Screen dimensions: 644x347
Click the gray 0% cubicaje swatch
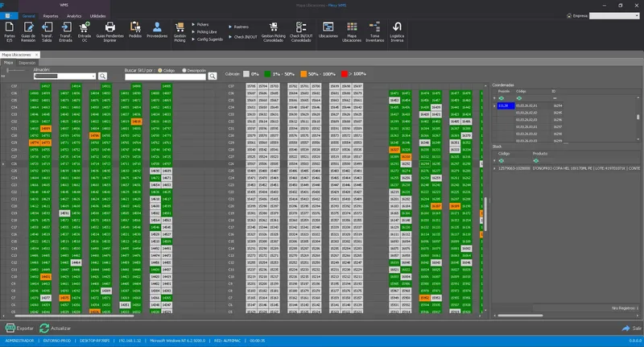point(246,74)
